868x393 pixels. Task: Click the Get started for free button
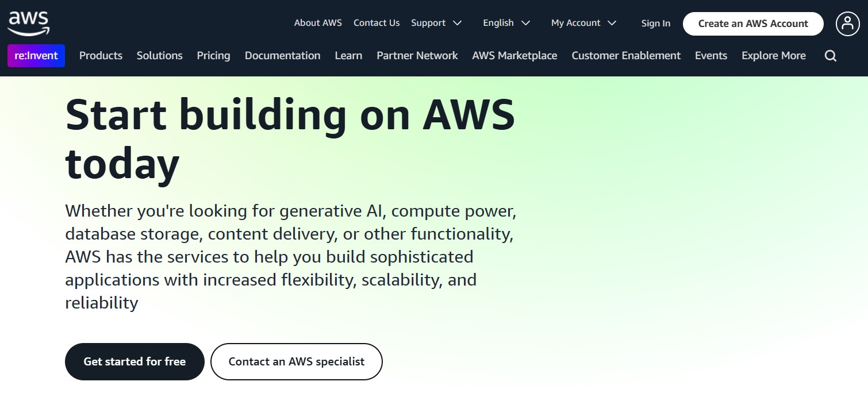(135, 361)
